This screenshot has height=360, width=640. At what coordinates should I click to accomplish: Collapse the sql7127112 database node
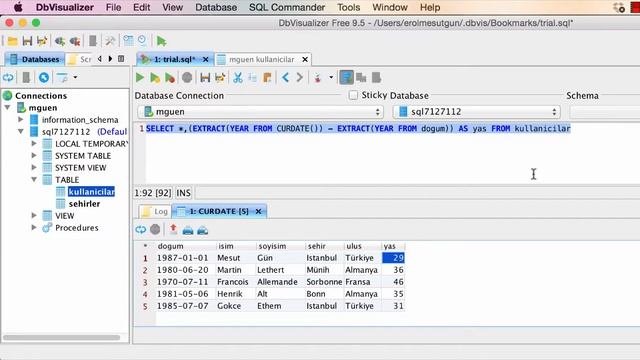(20, 131)
